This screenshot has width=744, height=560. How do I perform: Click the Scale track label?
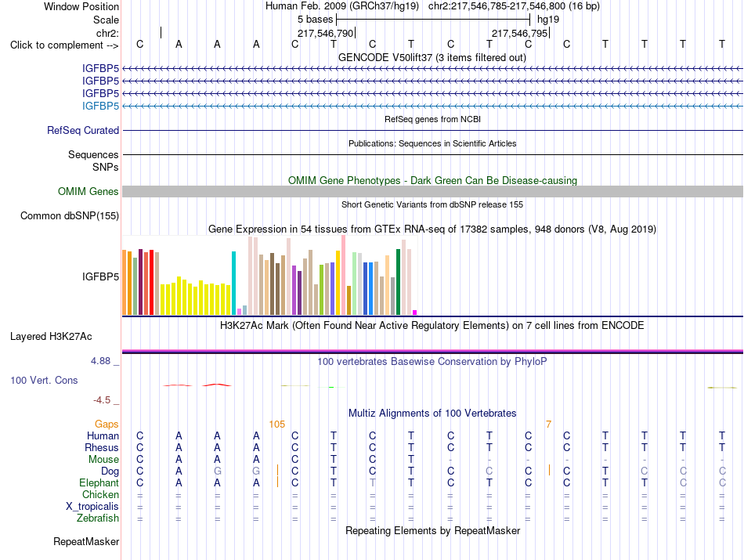tap(106, 20)
